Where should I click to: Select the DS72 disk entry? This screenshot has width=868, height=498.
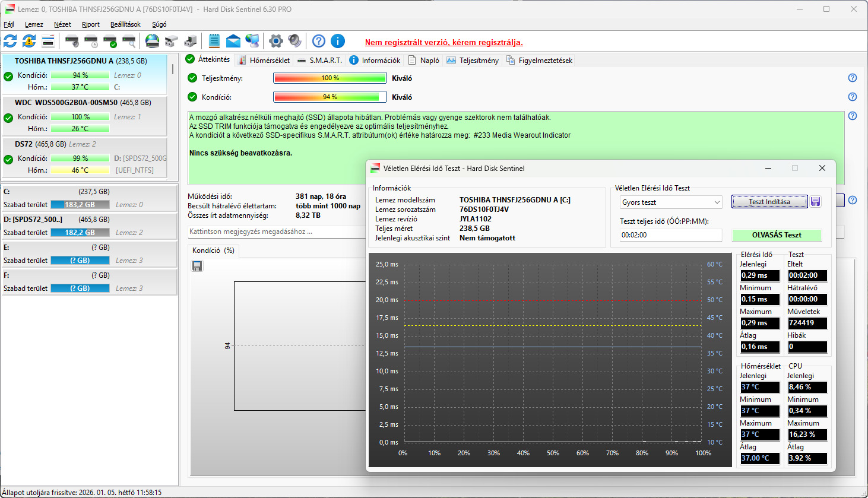click(85, 157)
